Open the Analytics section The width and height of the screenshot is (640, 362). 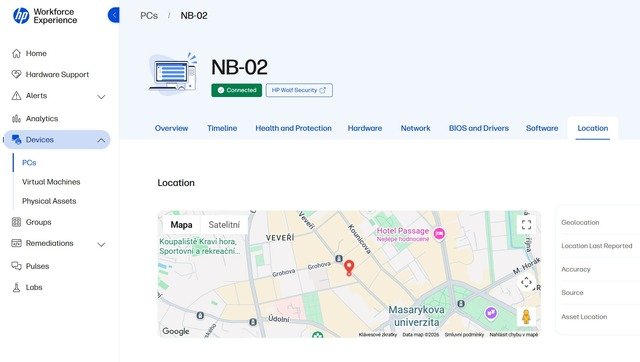[x=42, y=119]
